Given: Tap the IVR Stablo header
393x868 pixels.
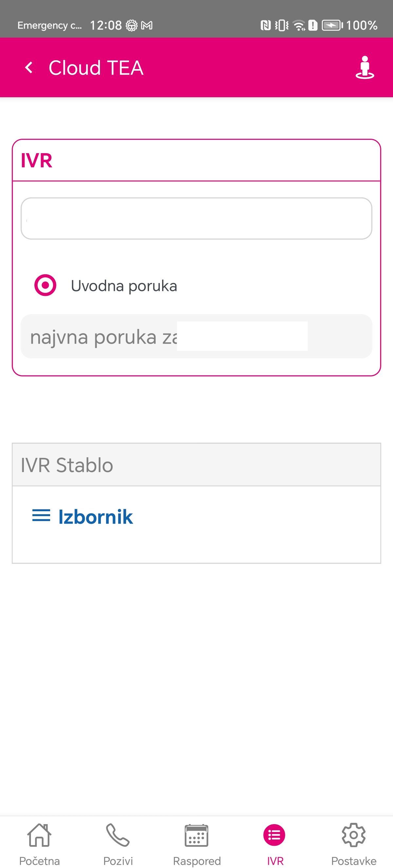Looking at the screenshot, I should click(x=196, y=465).
